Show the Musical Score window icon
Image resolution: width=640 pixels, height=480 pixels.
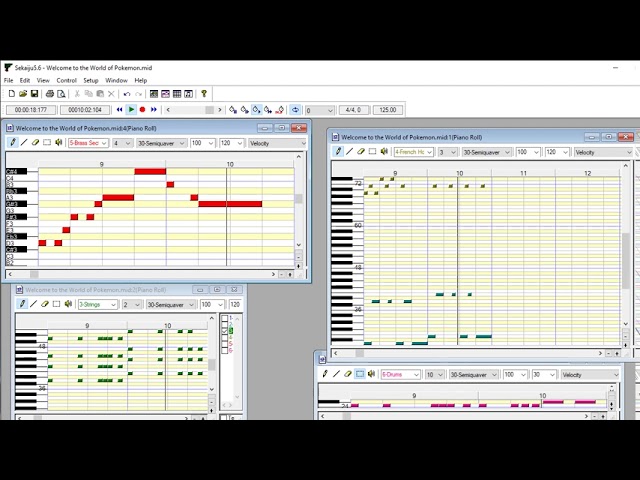[x=188, y=94]
